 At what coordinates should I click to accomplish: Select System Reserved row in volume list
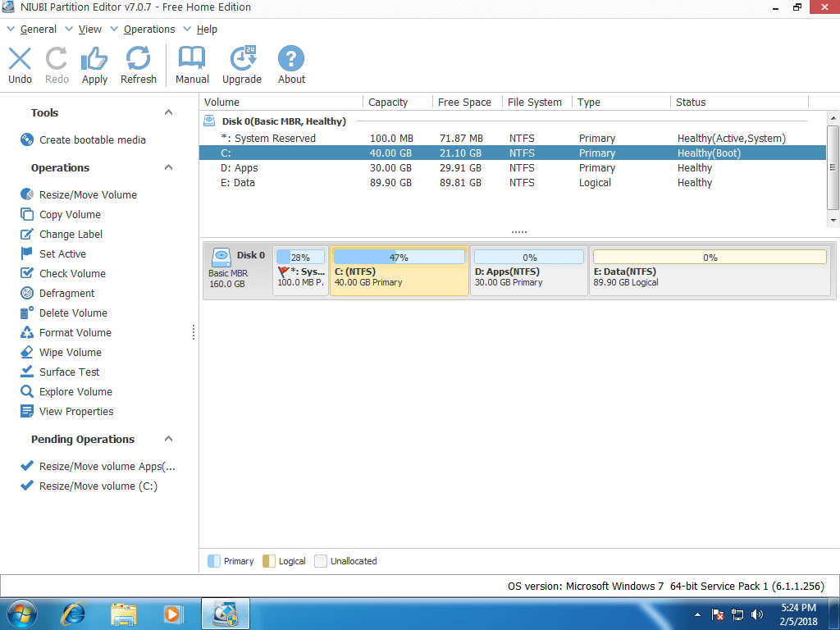click(x=513, y=138)
